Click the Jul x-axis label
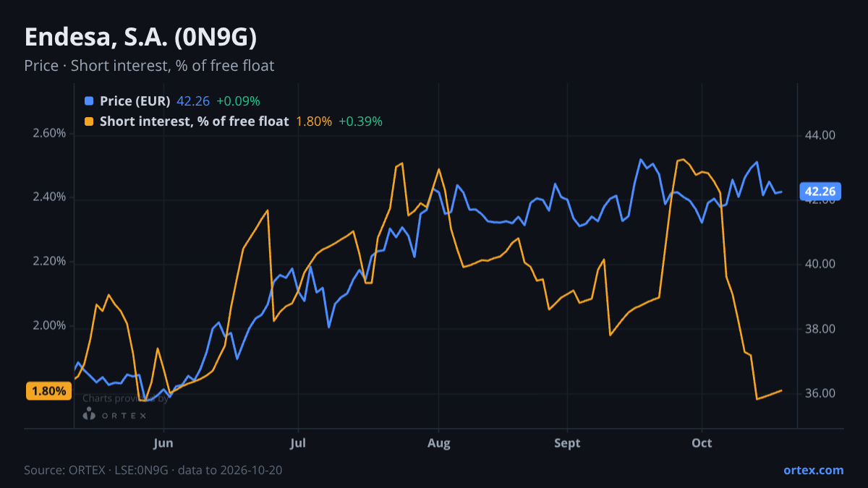 [298, 443]
